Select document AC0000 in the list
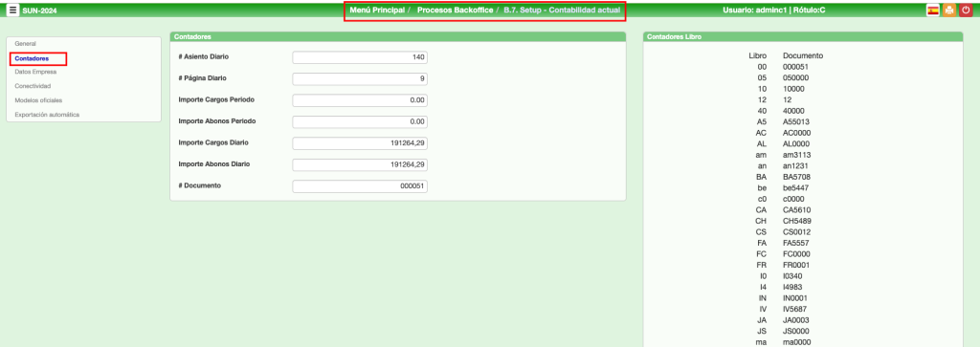Screen dimensions: 980x347 pos(796,133)
